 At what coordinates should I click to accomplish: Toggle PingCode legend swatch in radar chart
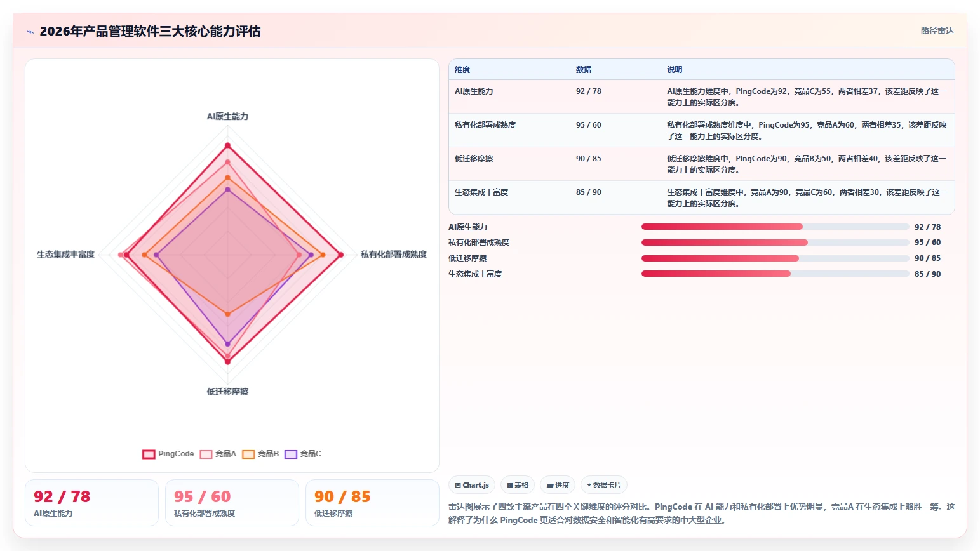(149, 454)
